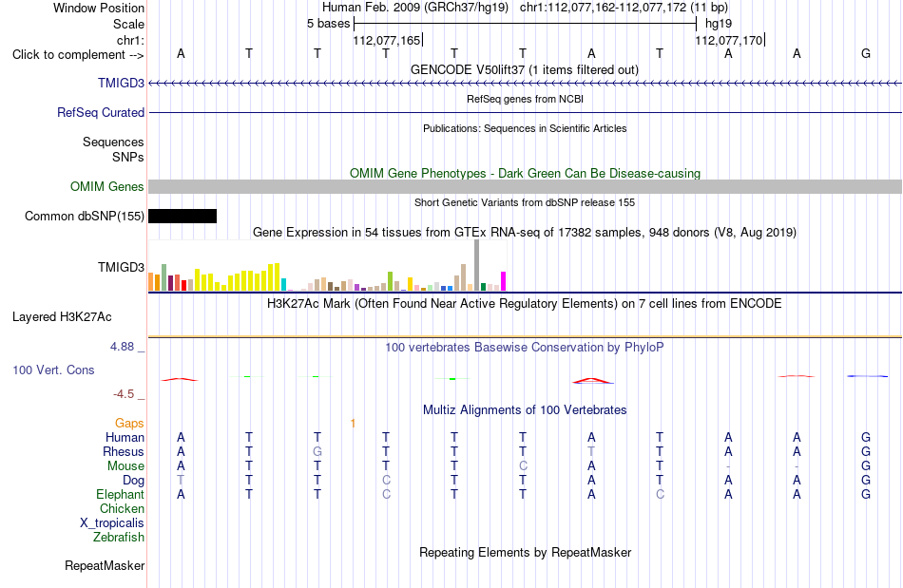Select the Layered H3K27Ac label
The width and height of the screenshot is (903, 588).
62,317
